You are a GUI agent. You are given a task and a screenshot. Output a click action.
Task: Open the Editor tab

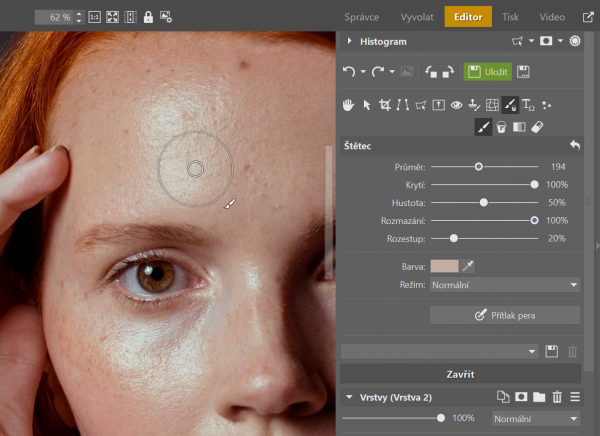468,17
